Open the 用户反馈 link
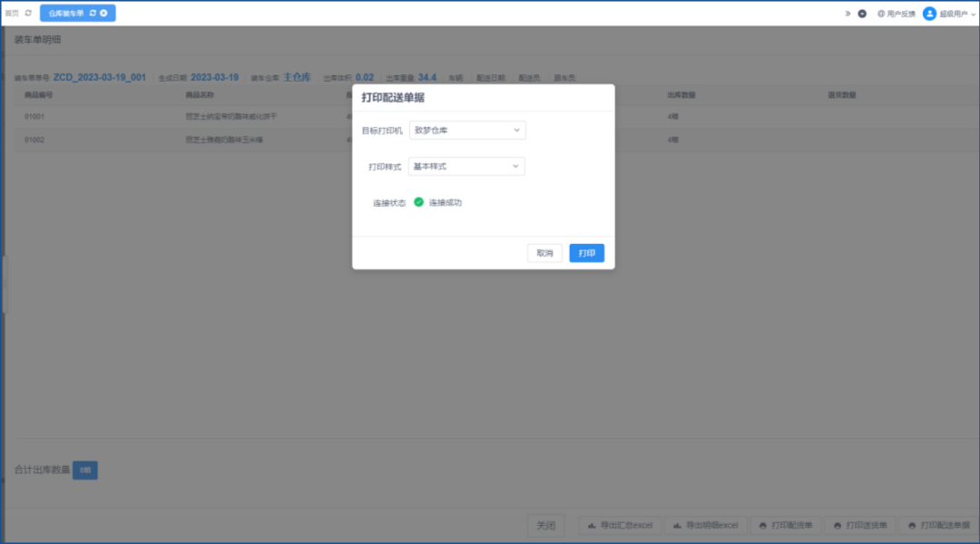The width and height of the screenshot is (980, 544). (x=896, y=14)
